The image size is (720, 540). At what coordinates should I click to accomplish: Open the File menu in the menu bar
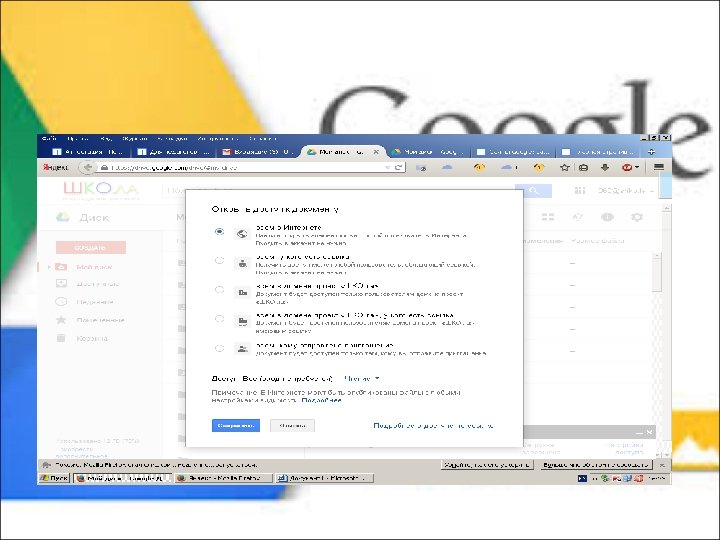click(49, 138)
